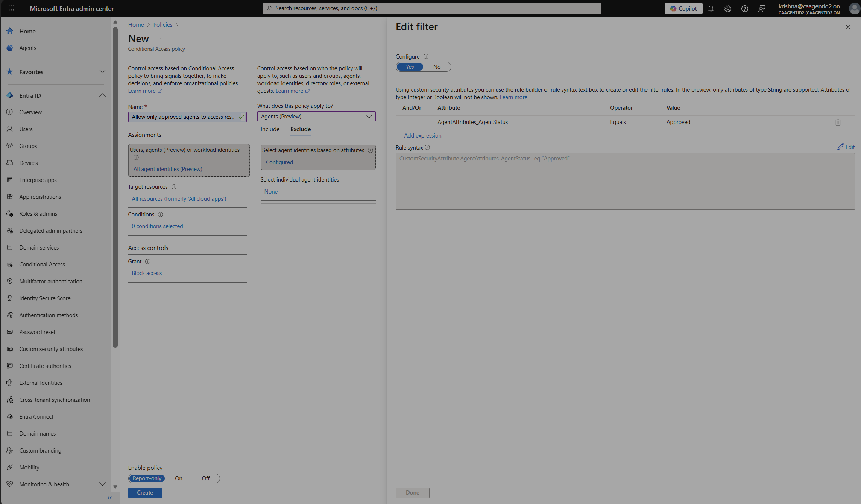
Task: Set Configure toggle to No
Action: (x=436, y=67)
